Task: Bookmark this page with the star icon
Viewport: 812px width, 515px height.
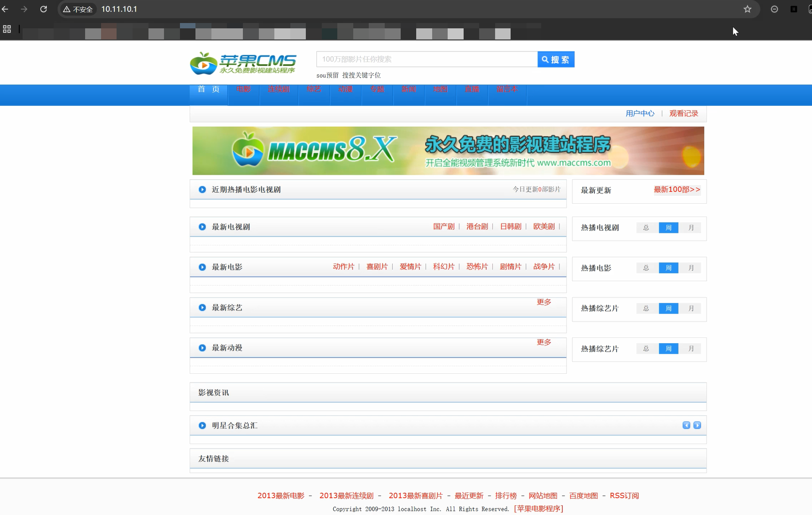Action: coord(747,9)
